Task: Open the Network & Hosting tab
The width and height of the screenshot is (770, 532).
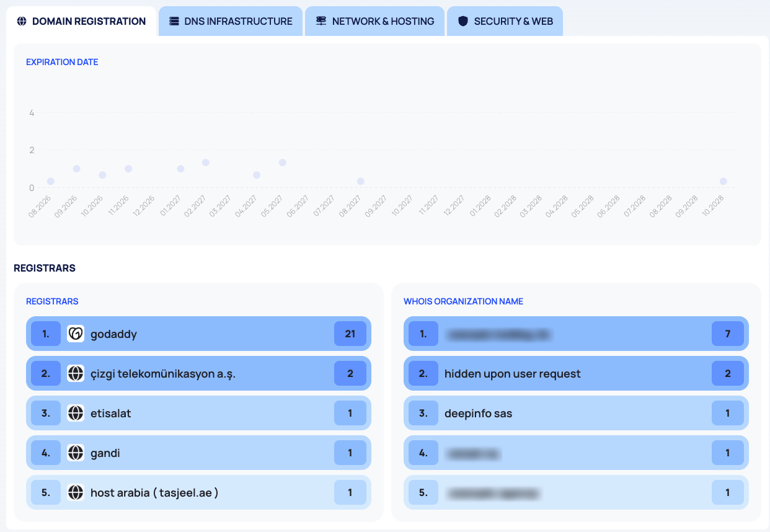Action: click(374, 21)
